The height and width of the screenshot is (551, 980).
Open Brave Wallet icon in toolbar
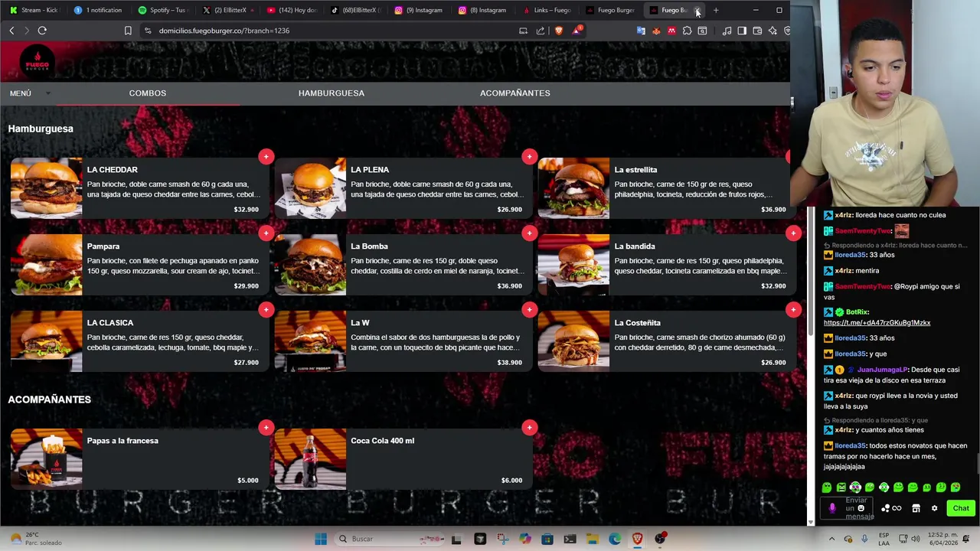(757, 31)
